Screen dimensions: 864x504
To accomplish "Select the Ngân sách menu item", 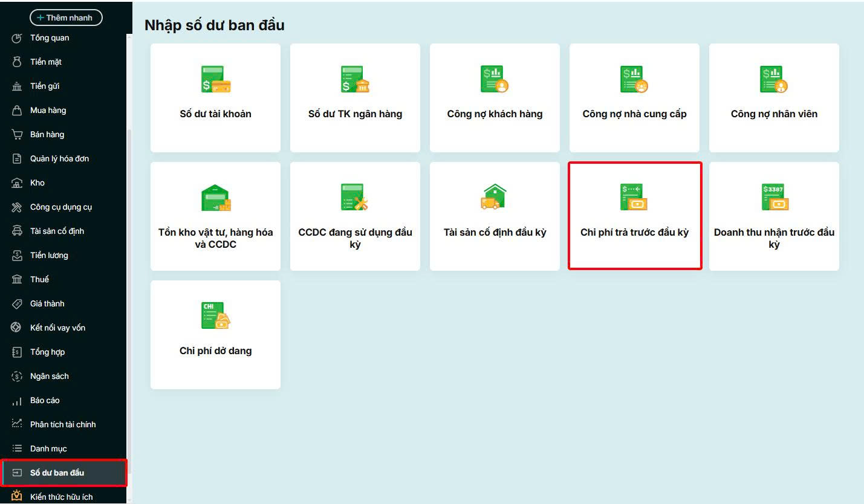I will point(50,376).
